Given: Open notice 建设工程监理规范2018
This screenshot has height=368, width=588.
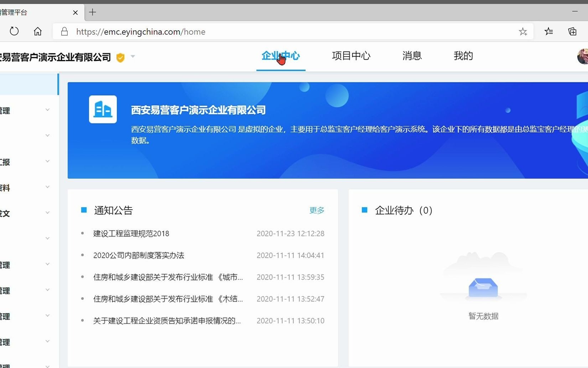Looking at the screenshot, I should click(131, 234).
